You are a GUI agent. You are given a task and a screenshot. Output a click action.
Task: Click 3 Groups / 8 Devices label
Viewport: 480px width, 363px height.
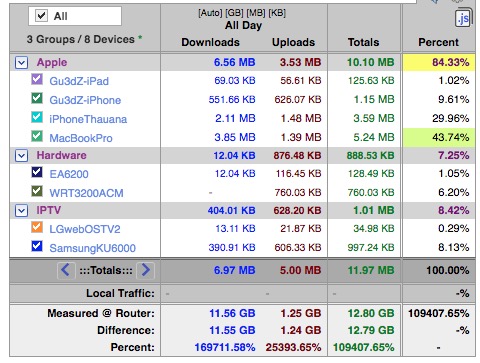pyautogui.click(x=81, y=39)
